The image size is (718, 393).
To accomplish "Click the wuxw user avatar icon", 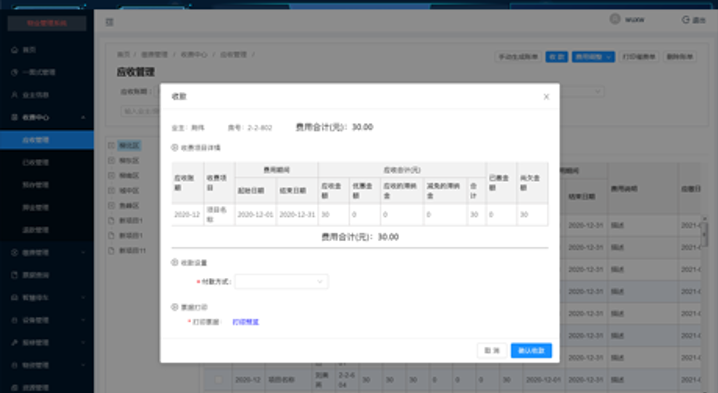I will click(615, 19).
